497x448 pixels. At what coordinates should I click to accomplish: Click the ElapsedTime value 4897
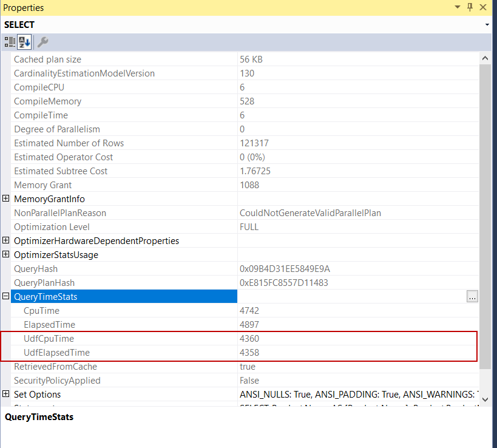249,324
